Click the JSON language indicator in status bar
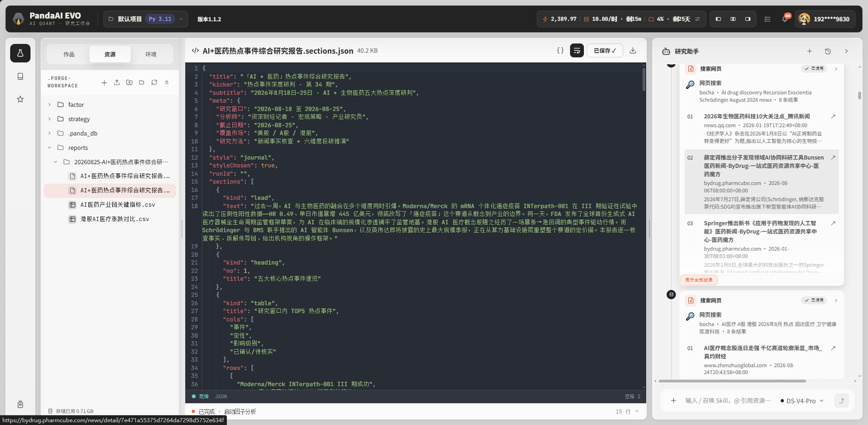868x425 pixels. pyautogui.click(x=221, y=396)
